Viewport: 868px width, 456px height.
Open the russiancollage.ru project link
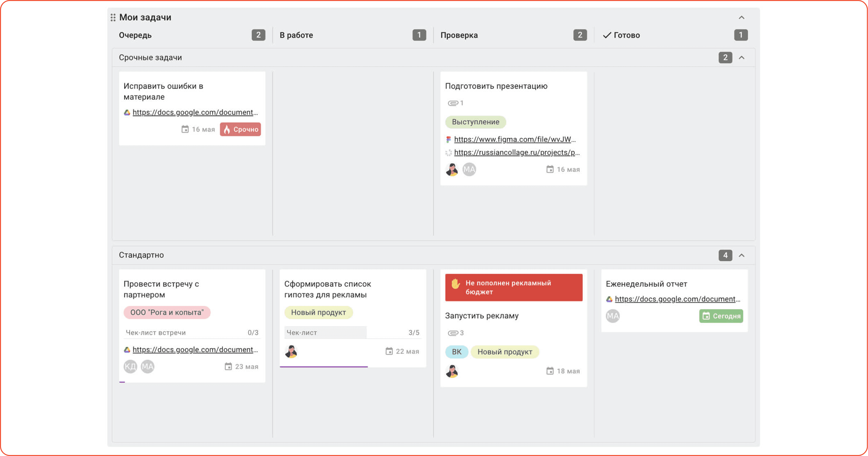[x=517, y=152]
